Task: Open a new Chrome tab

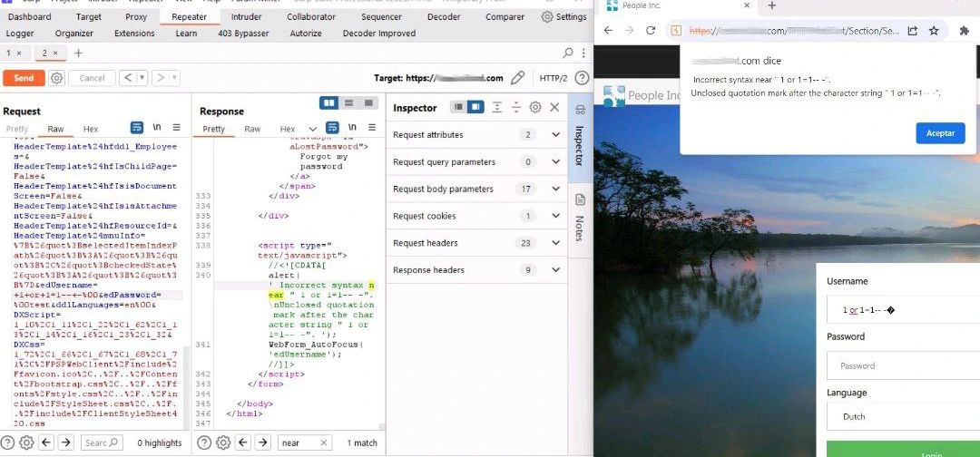Action: pos(772,5)
